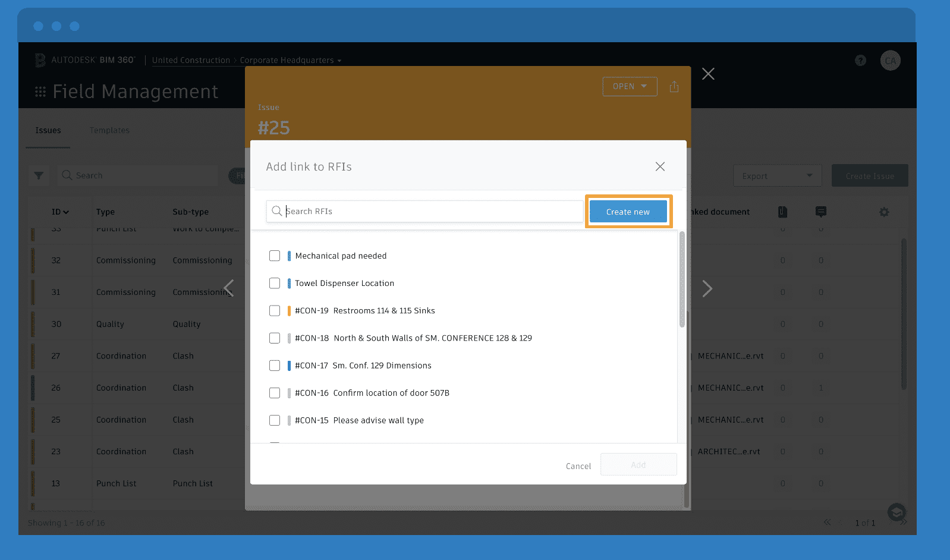Click the issue ID 26 cell
This screenshot has height=560, width=950.
coord(56,388)
